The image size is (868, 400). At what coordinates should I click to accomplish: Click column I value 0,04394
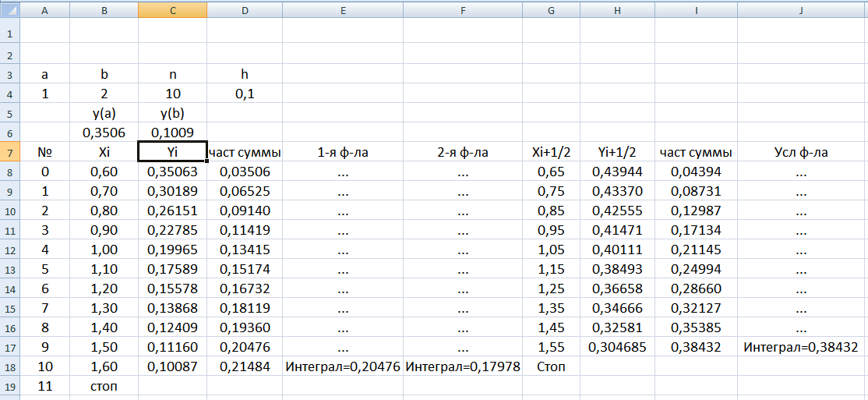coord(696,172)
